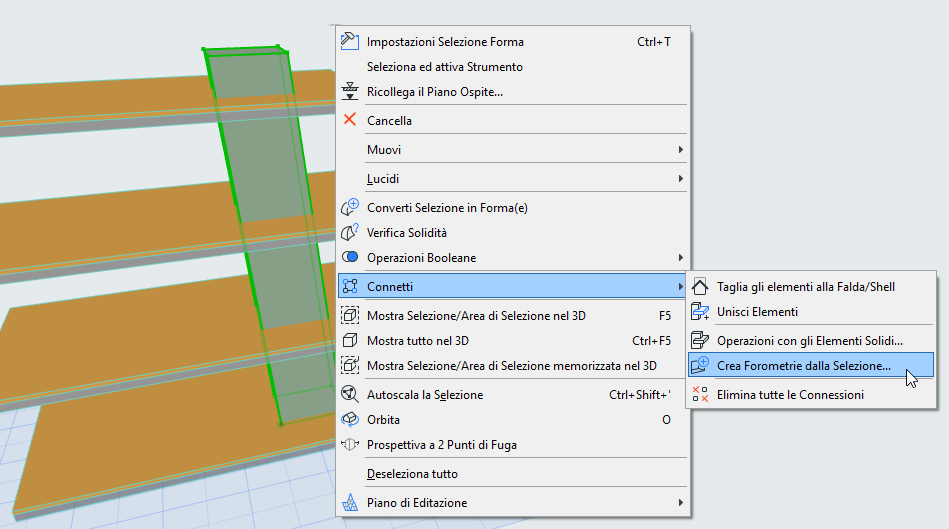Choose Operazioni con gli Elementi Solidi
The height and width of the screenshot is (529, 949).
coord(811,340)
